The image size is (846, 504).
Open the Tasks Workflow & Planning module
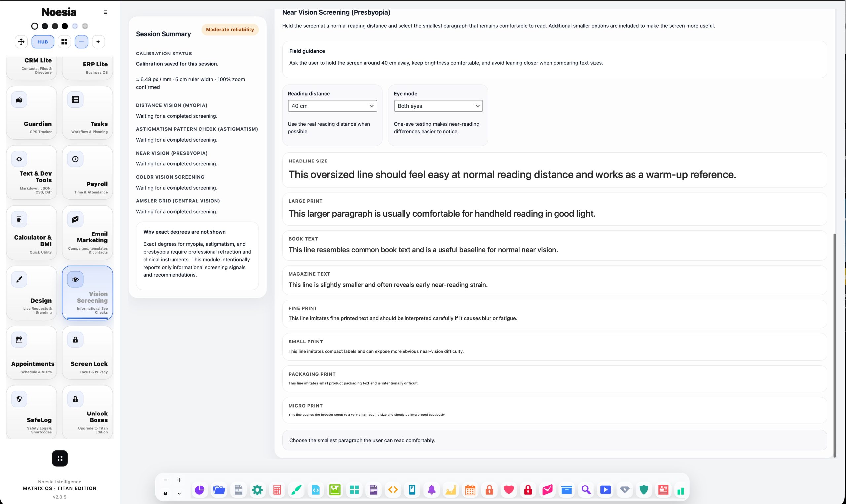coord(87,112)
